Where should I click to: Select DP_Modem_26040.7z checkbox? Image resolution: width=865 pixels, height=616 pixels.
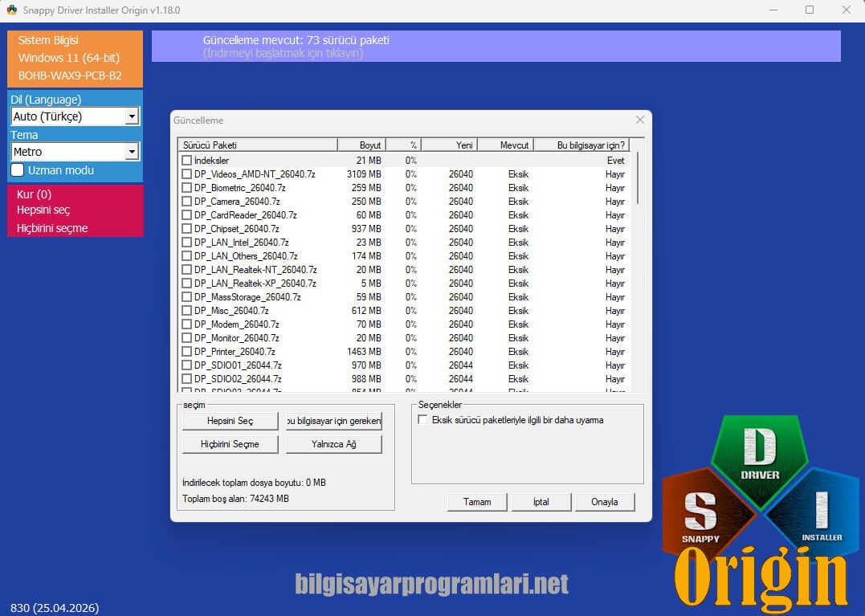point(186,324)
